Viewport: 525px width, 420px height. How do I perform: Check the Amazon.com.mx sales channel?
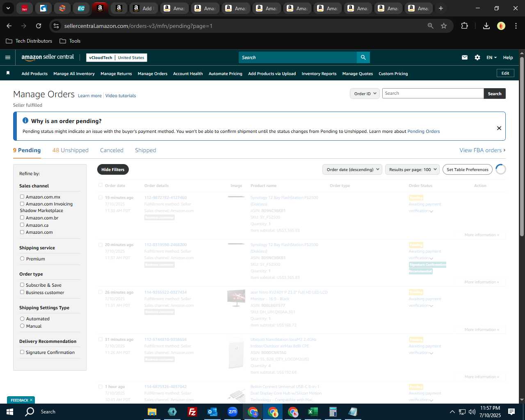coord(22,196)
